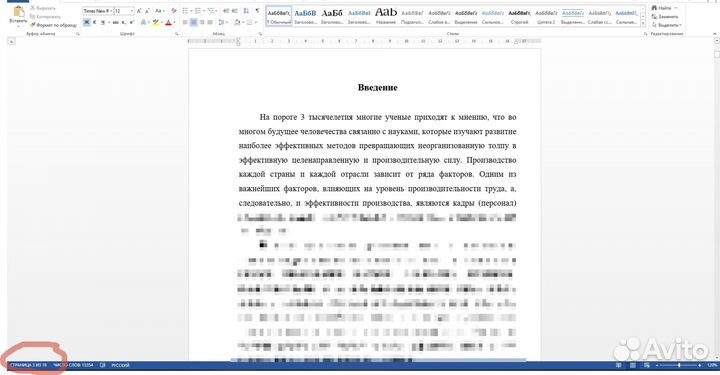
Task: Toggle superscript formatting
Action: [132, 22]
